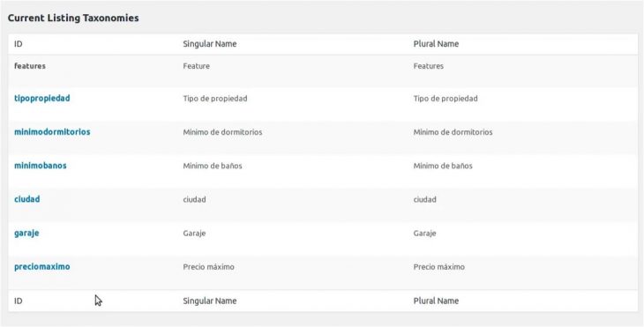The width and height of the screenshot is (644, 327).
Task: Select singular 'Mínimo de dormitorios' cell
Action: coord(222,132)
